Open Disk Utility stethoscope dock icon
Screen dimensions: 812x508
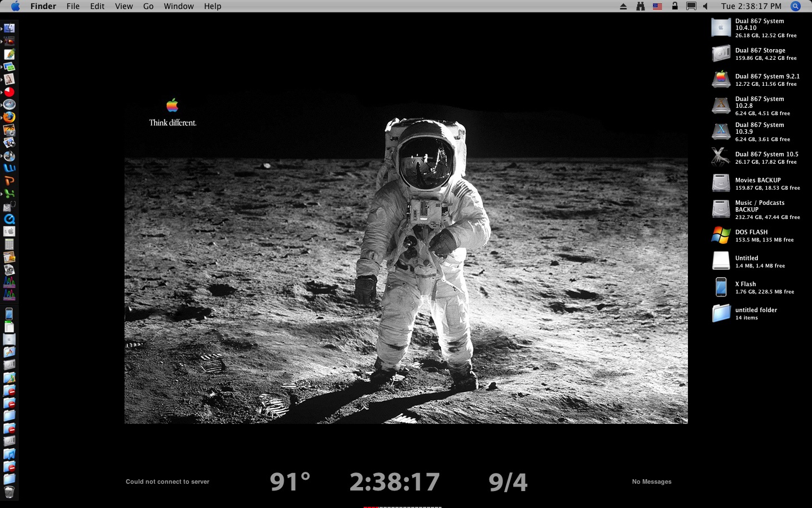pyautogui.click(x=9, y=207)
